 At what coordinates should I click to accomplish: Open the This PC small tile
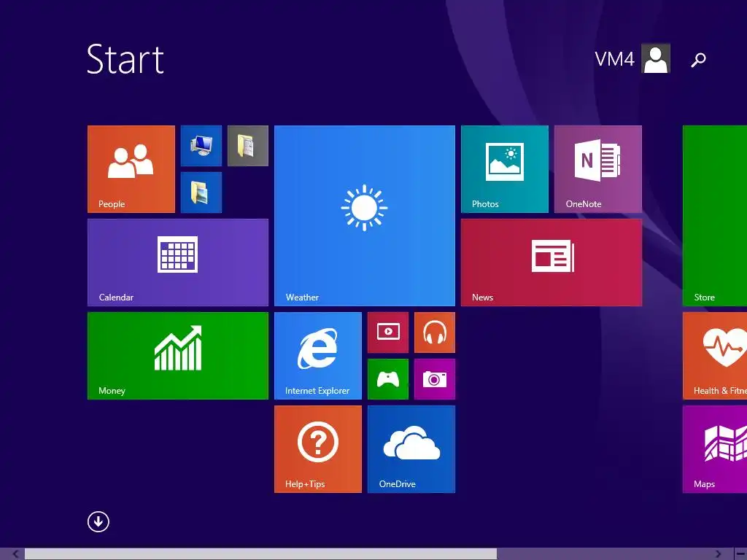tap(201, 146)
